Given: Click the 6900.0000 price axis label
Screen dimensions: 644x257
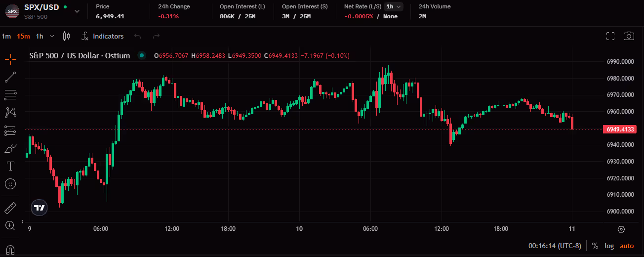Looking at the screenshot, I should [x=620, y=212].
